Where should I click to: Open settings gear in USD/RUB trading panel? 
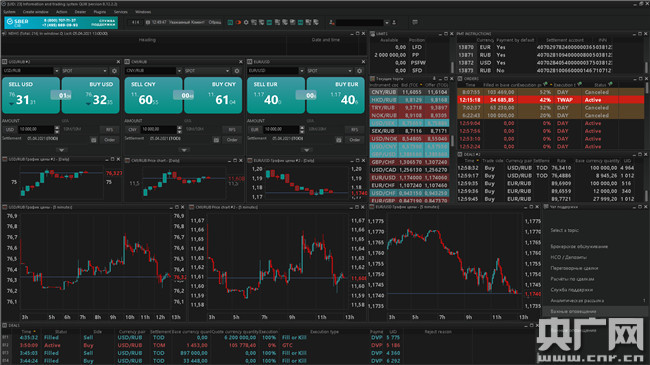tap(114, 71)
